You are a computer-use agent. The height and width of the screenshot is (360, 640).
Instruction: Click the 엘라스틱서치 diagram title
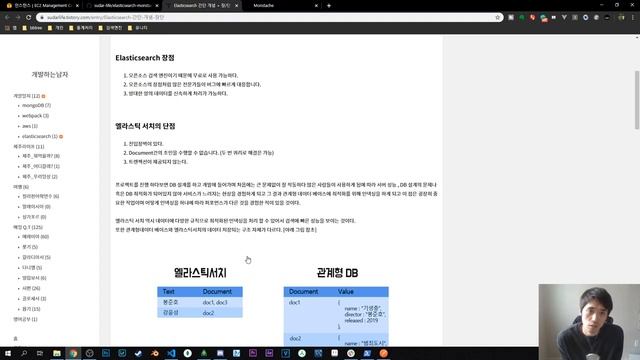pyautogui.click(x=200, y=273)
